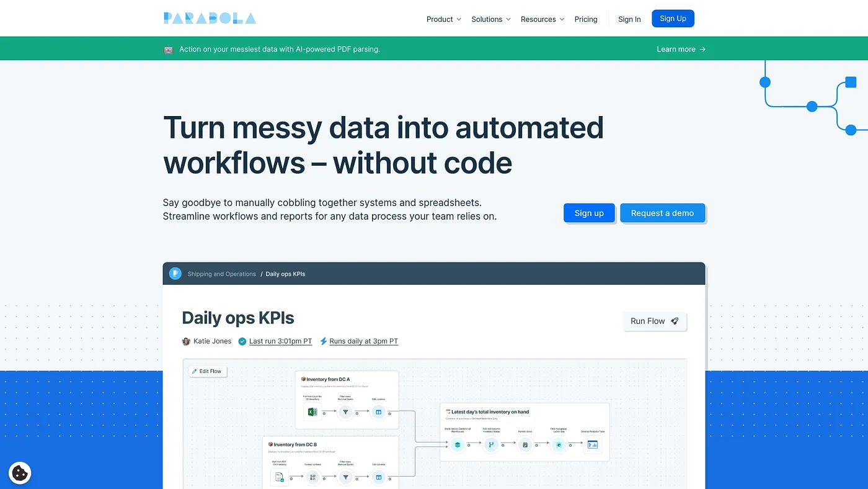Select the edit columns step in DC A
The height and width of the screenshot is (489, 868).
(x=378, y=411)
